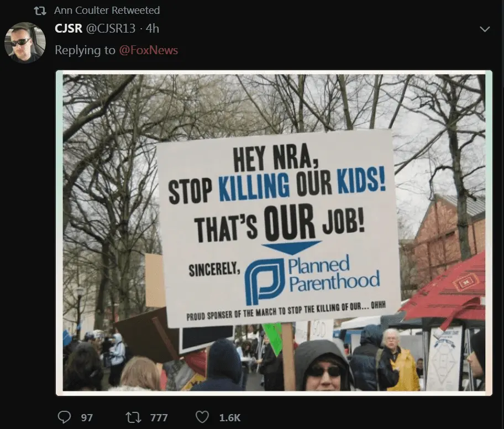The width and height of the screenshot is (504, 429).
Task: Like the tweet with the heart icon
Action: pyautogui.click(x=202, y=417)
